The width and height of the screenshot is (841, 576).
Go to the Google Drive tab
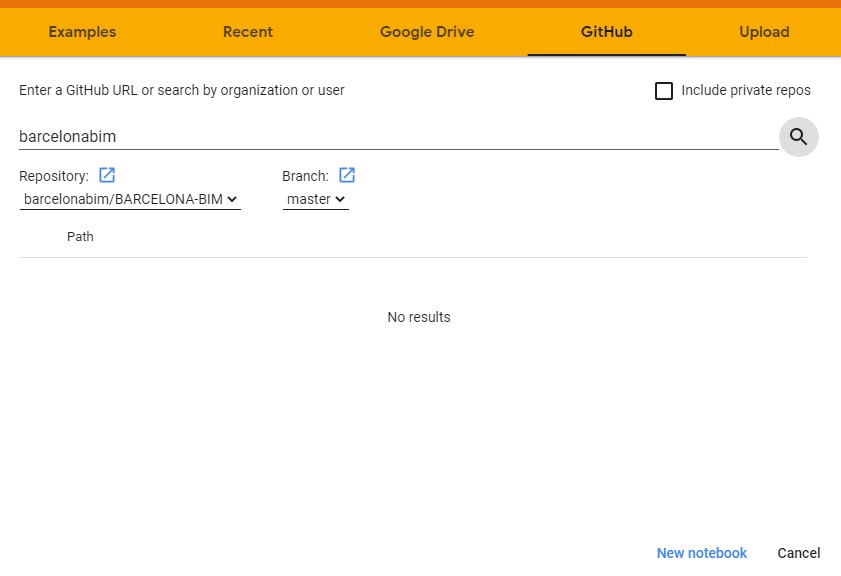(x=427, y=32)
